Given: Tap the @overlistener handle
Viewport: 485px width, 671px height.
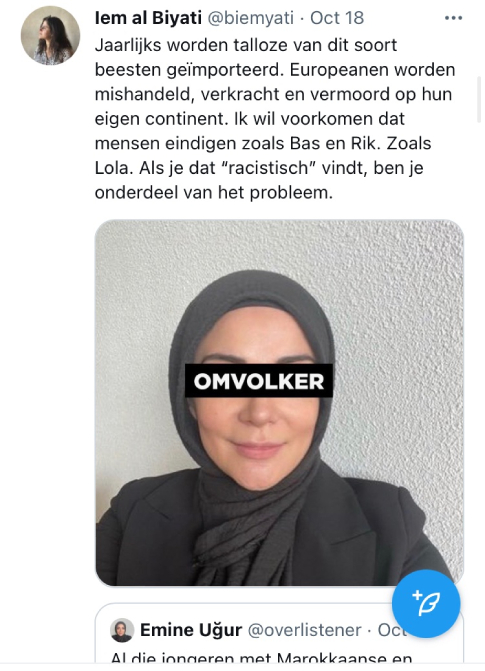Looking at the screenshot, I should point(304,630).
